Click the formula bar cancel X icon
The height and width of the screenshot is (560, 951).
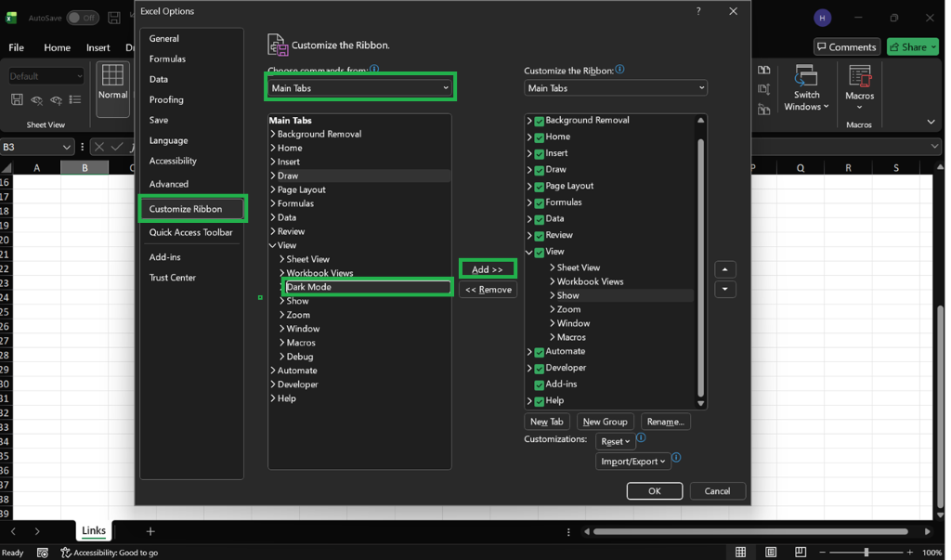99,147
